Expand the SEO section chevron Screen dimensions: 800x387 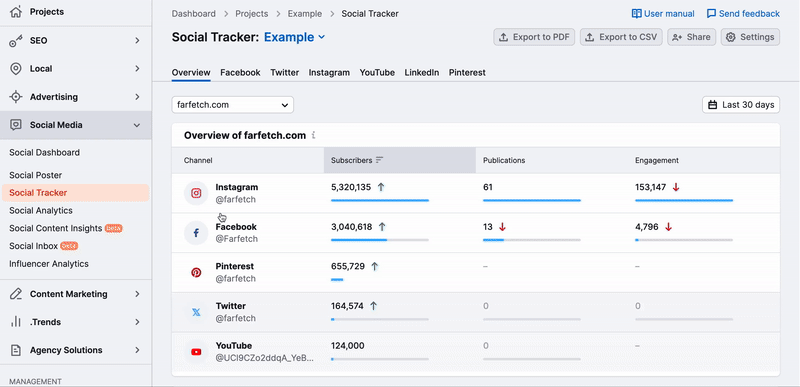click(x=137, y=40)
